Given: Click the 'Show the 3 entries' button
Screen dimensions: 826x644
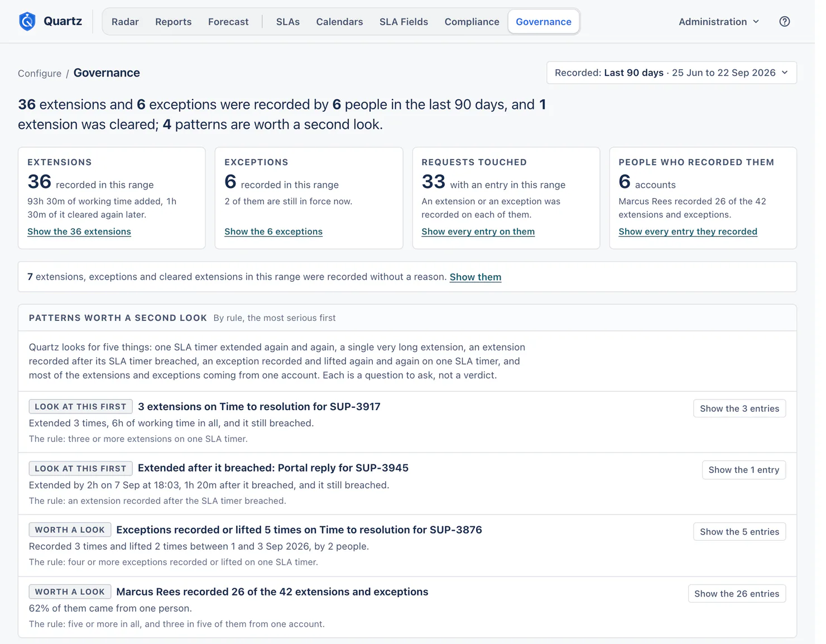Looking at the screenshot, I should [x=739, y=408].
